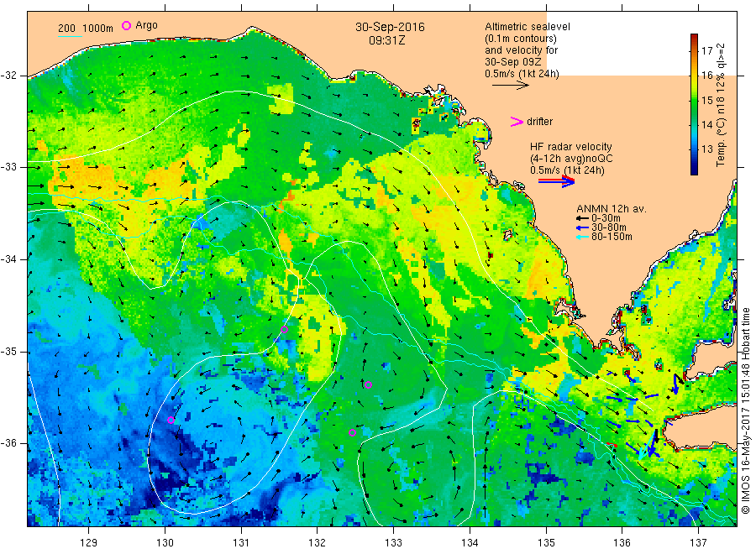Select Argo float marker near 132.7E 35.4S

pos(369,384)
